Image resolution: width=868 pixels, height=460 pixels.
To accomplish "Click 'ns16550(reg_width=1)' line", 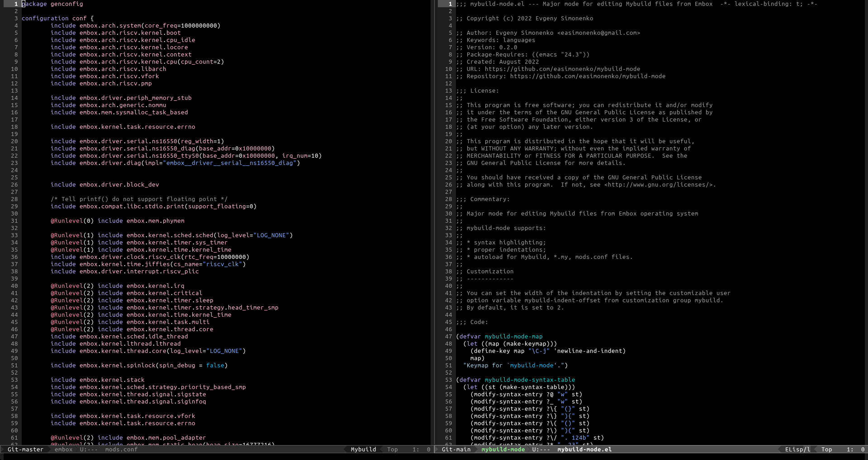I will point(138,141).
